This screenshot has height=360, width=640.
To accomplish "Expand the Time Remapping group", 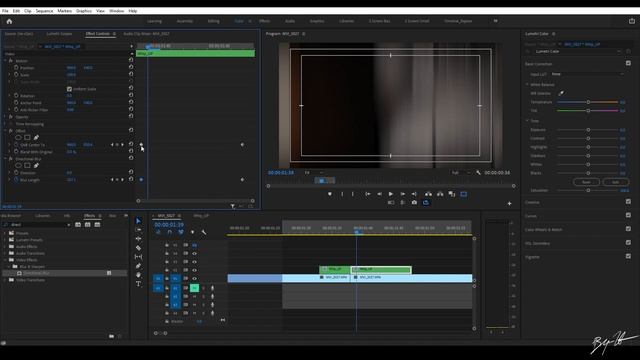I will (5, 124).
